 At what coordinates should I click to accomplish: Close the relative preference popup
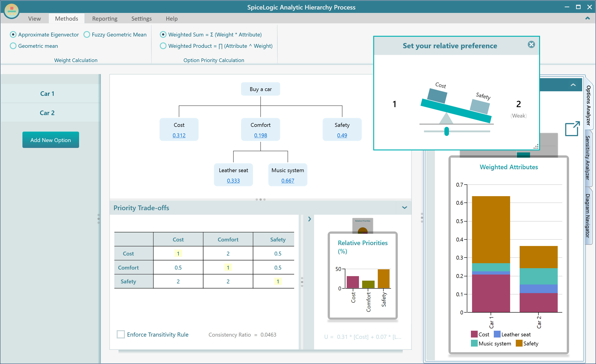[x=531, y=44]
